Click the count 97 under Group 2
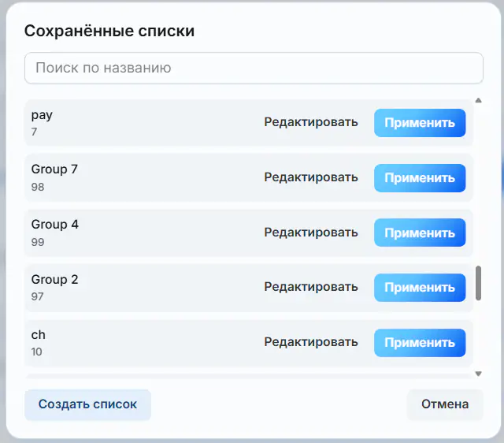504x443 pixels. tap(37, 296)
